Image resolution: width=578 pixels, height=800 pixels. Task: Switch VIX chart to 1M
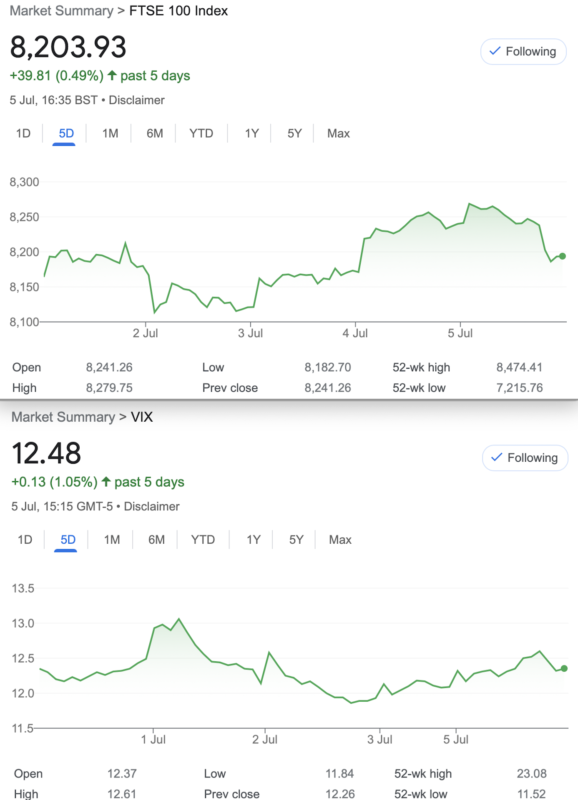112,540
